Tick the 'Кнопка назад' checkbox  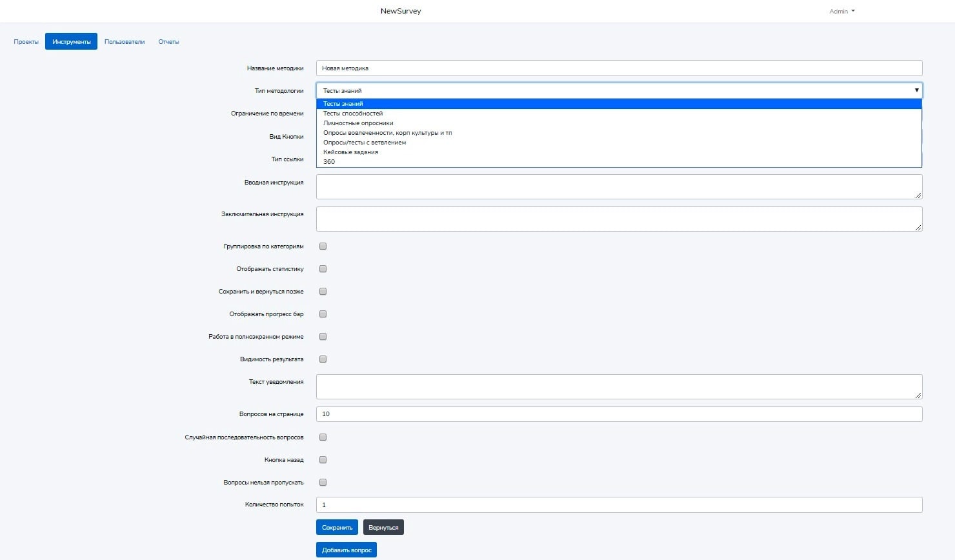pos(323,460)
